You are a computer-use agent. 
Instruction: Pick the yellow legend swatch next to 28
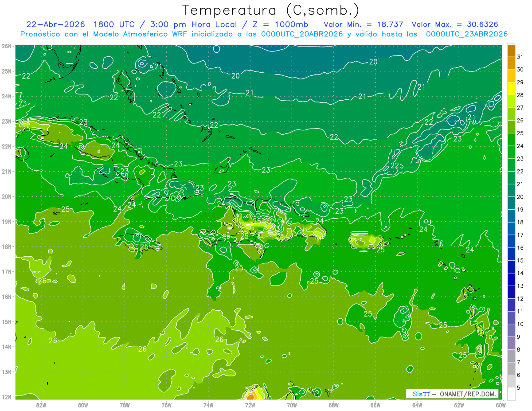[x=511, y=89]
